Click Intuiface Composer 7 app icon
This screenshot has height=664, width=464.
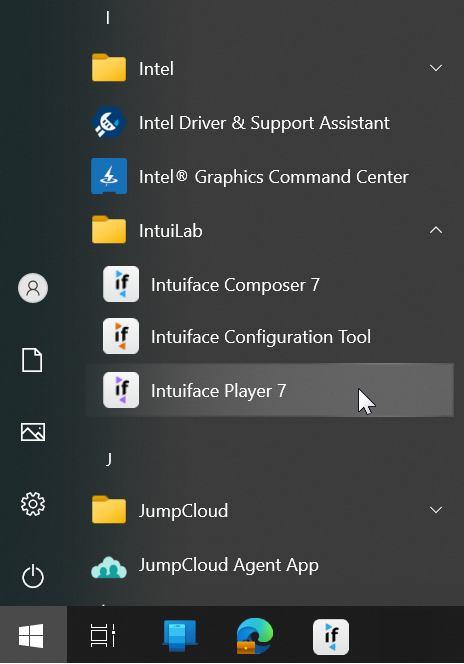tap(121, 284)
